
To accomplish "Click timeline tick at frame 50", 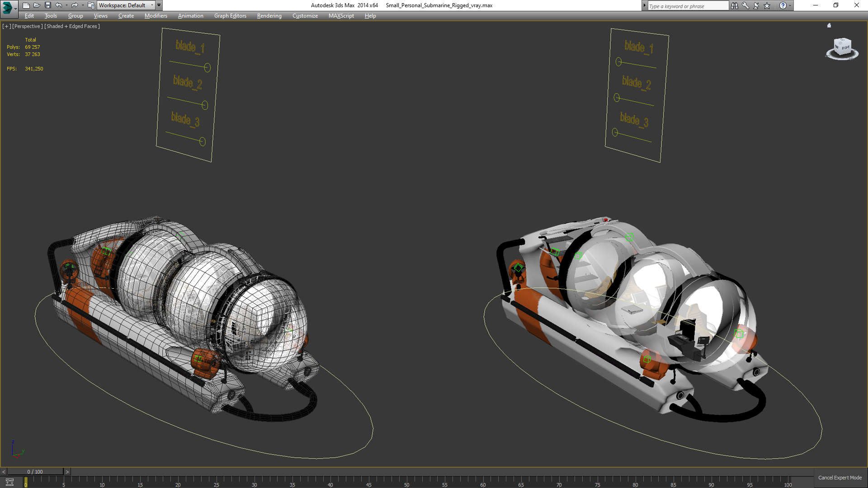I will tap(407, 482).
